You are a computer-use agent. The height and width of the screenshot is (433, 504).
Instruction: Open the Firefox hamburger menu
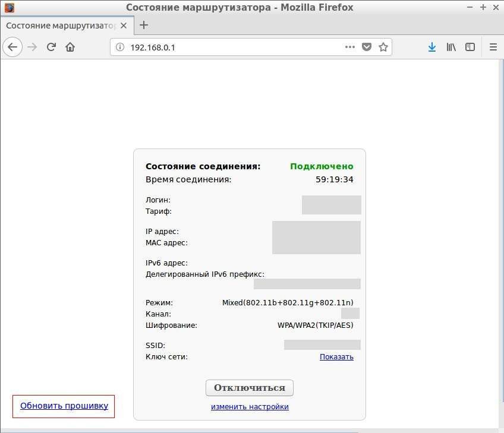493,47
